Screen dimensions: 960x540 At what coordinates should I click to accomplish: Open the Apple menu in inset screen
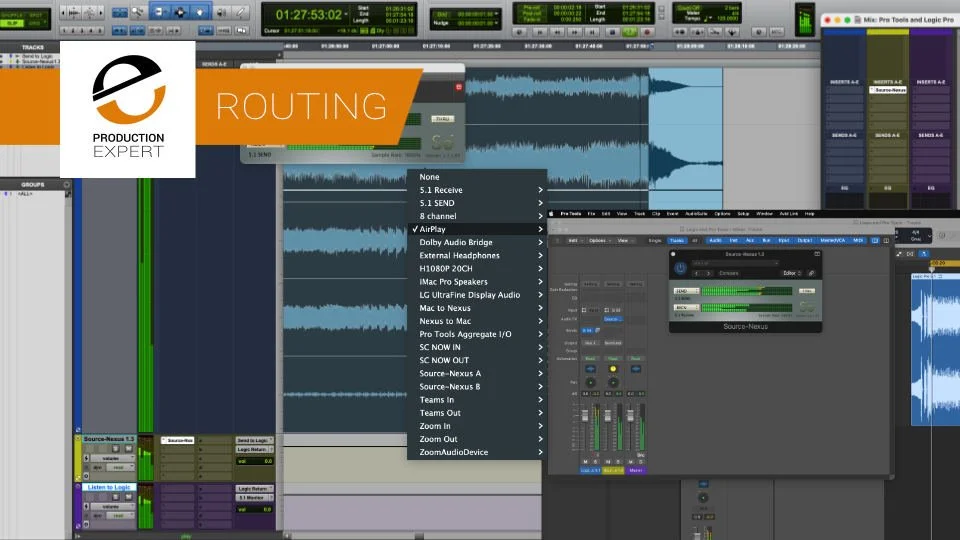[x=551, y=214]
